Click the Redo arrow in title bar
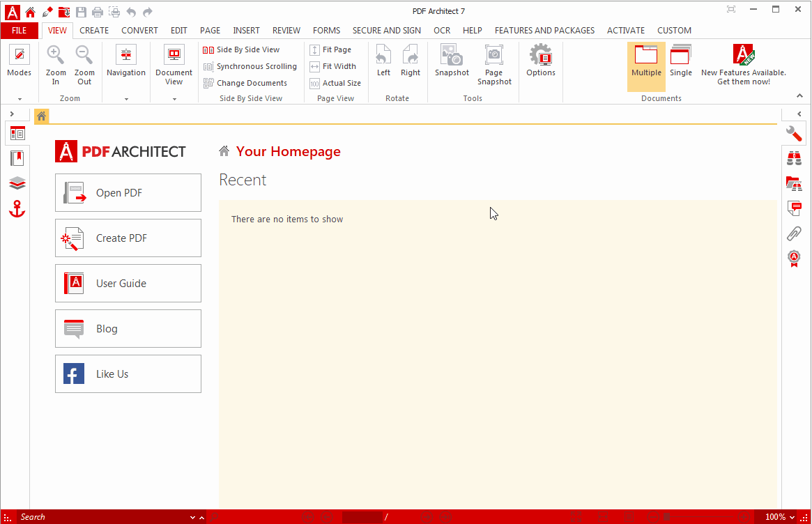The width and height of the screenshot is (812, 524). point(148,12)
